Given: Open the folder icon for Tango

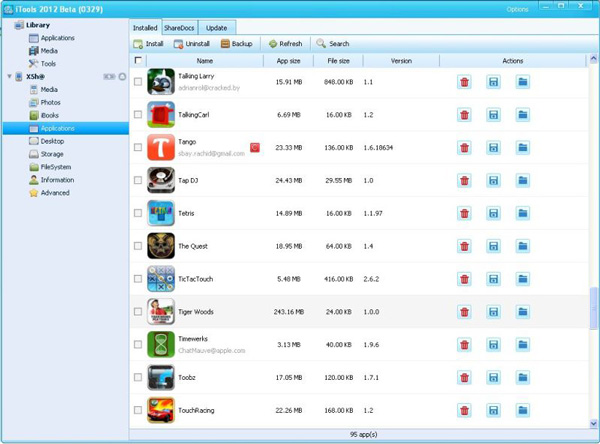Looking at the screenshot, I should 523,148.
